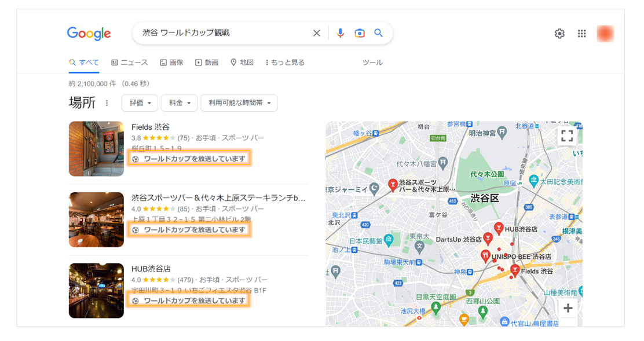
Task: Select the すべて tab
Action: coord(84,63)
